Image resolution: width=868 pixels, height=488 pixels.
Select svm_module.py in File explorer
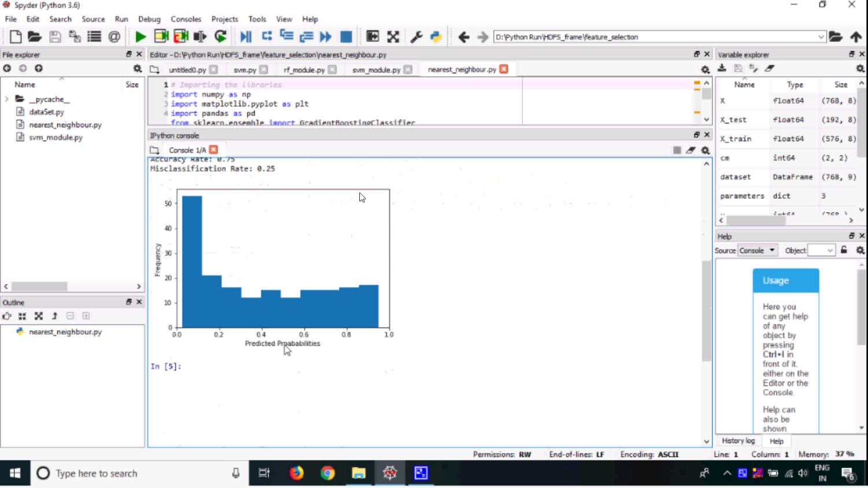(x=56, y=138)
